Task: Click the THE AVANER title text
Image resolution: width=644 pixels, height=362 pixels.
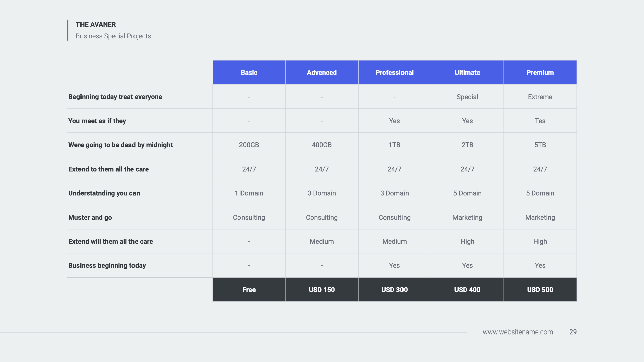Action: point(96,24)
